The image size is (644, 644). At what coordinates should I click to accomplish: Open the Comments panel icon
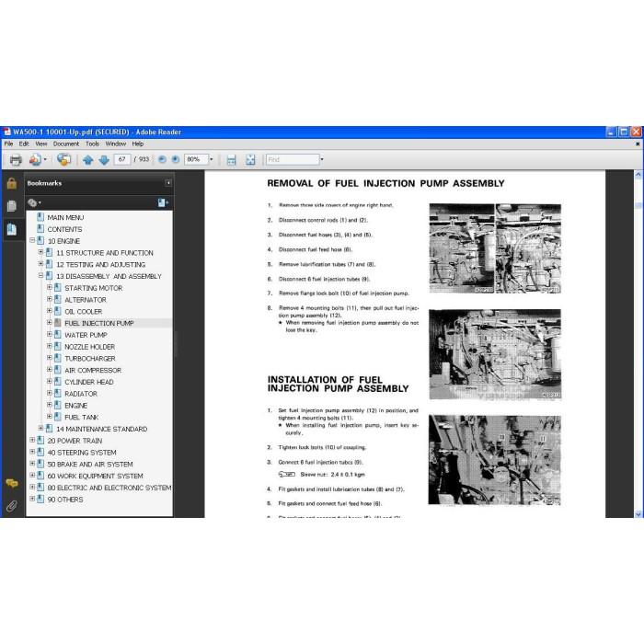tap(11, 483)
